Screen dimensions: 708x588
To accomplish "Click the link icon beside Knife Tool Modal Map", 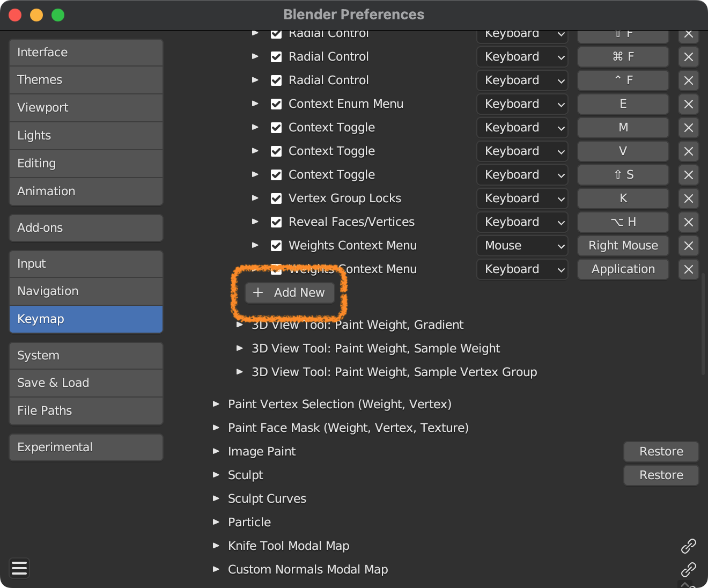I will 688,546.
